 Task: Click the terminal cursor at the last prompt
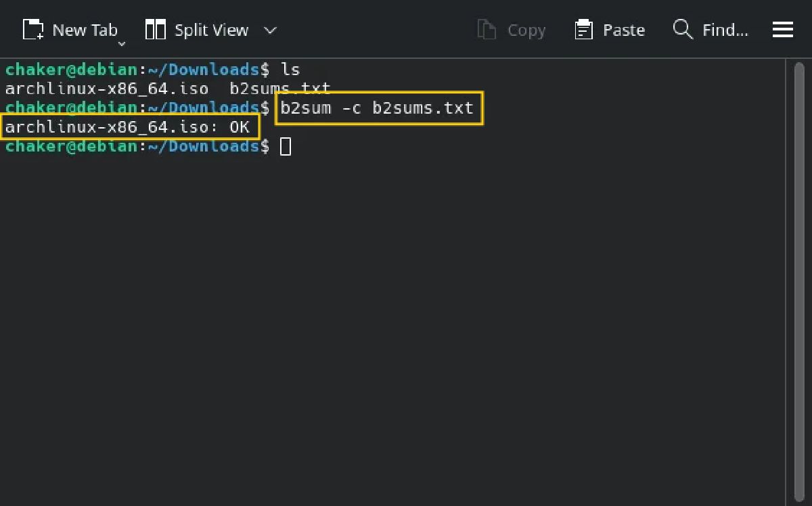(x=286, y=146)
